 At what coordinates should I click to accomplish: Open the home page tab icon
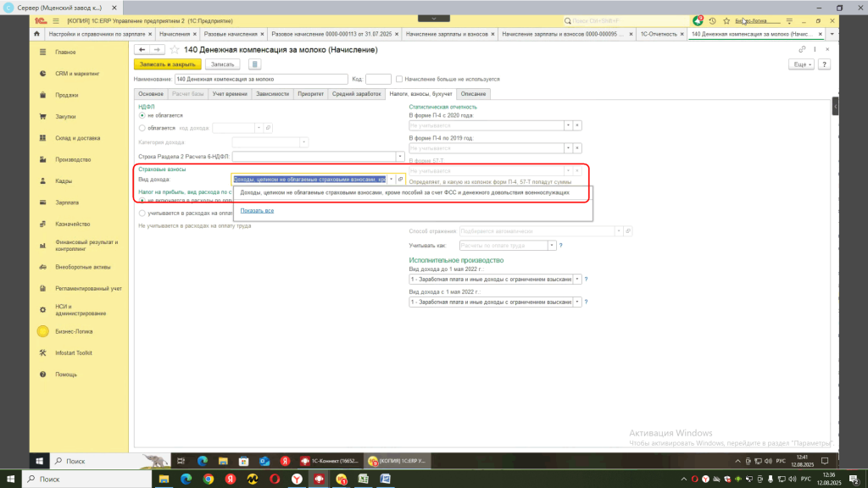coord(36,34)
